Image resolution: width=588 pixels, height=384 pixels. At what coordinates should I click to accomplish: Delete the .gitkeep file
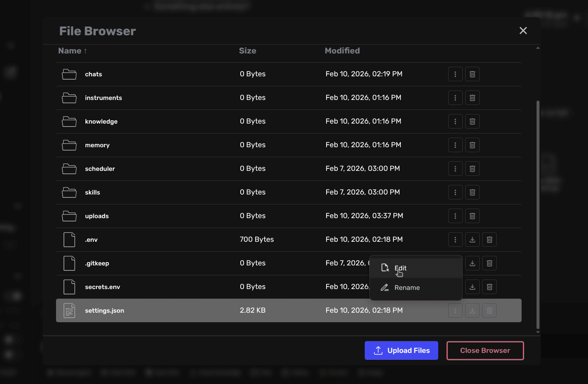[x=489, y=263]
